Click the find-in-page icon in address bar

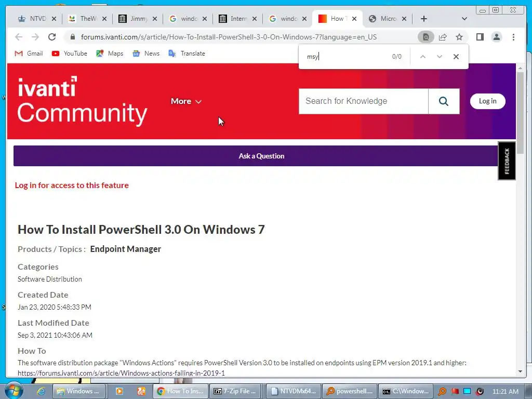coord(426,37)
